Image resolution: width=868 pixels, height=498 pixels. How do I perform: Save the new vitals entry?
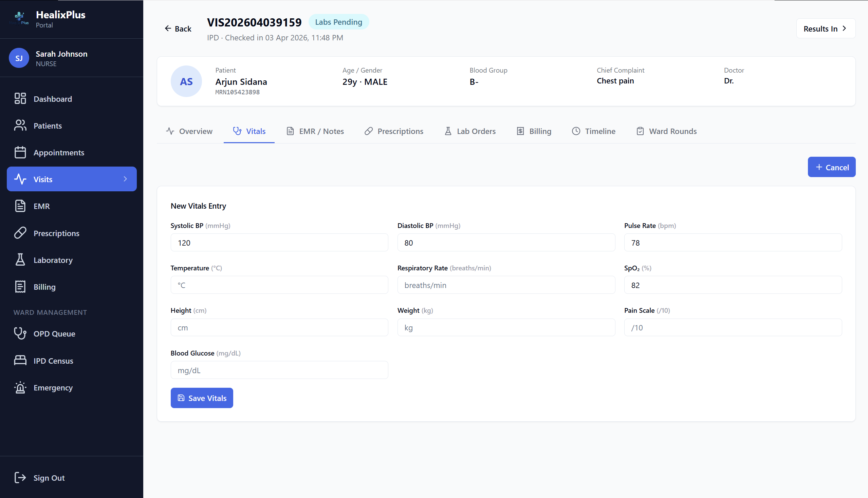pyautogui.click(x=202, y=398)
